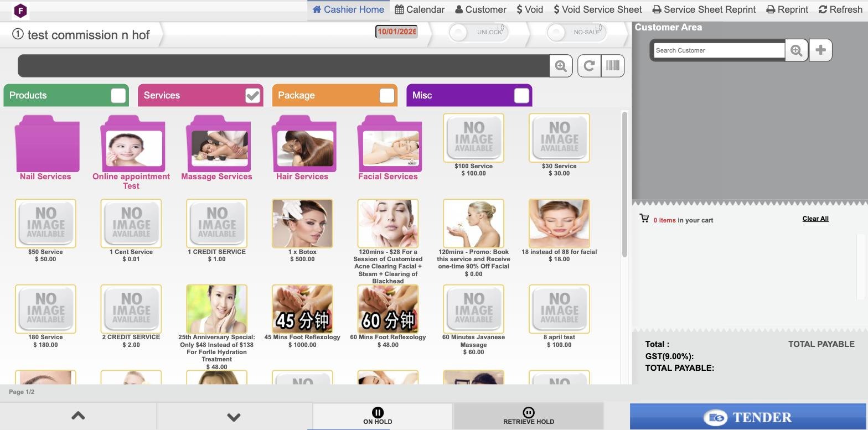The width and height of the screenshot is (868, 430).
Task: Add the $100 Service item
Action: (473, 138)
